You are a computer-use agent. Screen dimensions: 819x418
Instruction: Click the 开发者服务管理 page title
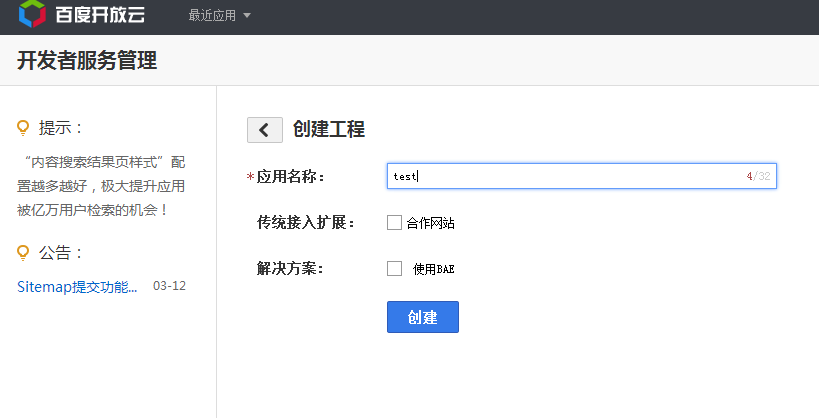(x=87, y=60)
